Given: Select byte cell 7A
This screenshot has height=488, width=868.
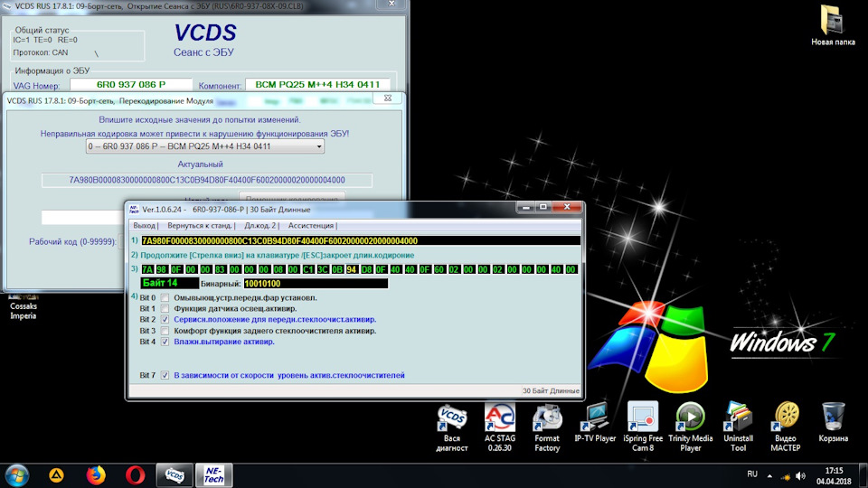Looking at the screenshot, I should pos(147,269).
